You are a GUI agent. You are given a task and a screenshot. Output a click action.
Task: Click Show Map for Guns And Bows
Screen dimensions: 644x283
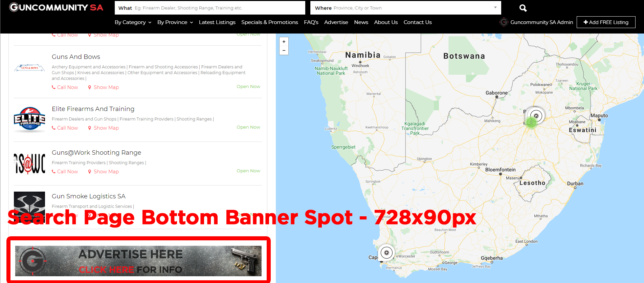(104, 87)
